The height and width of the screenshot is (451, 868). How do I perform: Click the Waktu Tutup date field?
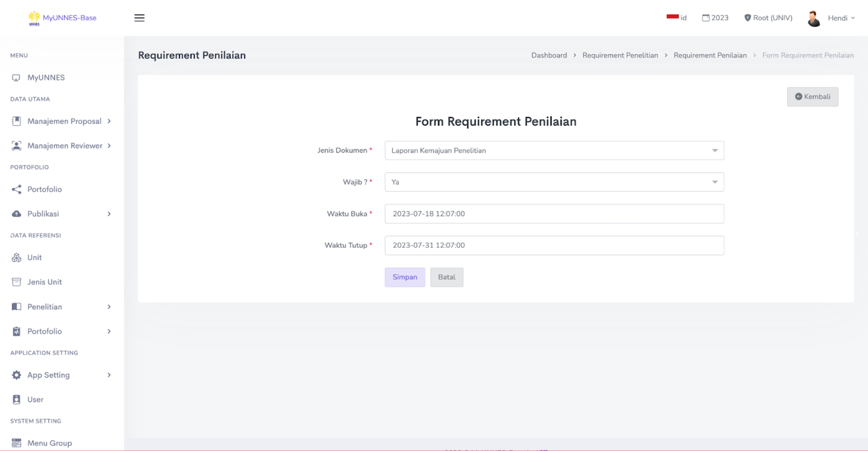point(554,245)
